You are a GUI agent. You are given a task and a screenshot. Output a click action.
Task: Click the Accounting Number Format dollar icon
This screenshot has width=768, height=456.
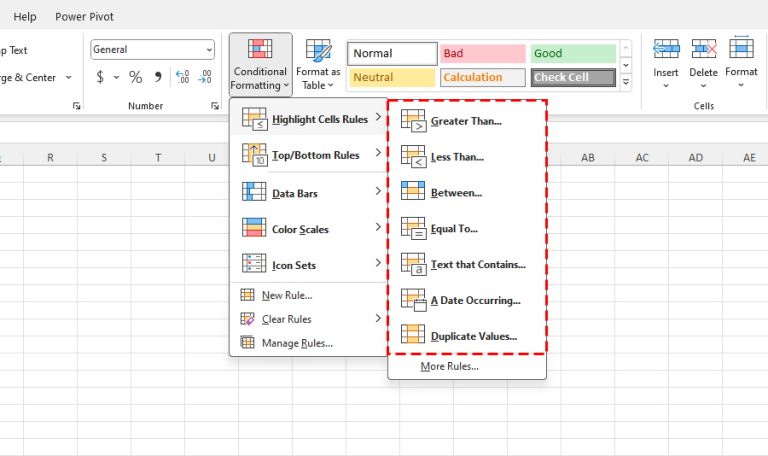point(100,77)
